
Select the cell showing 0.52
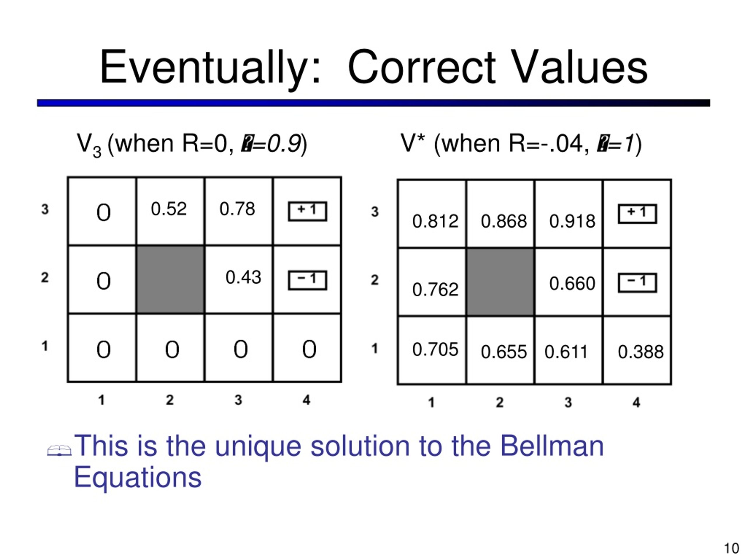pos(170,211)
